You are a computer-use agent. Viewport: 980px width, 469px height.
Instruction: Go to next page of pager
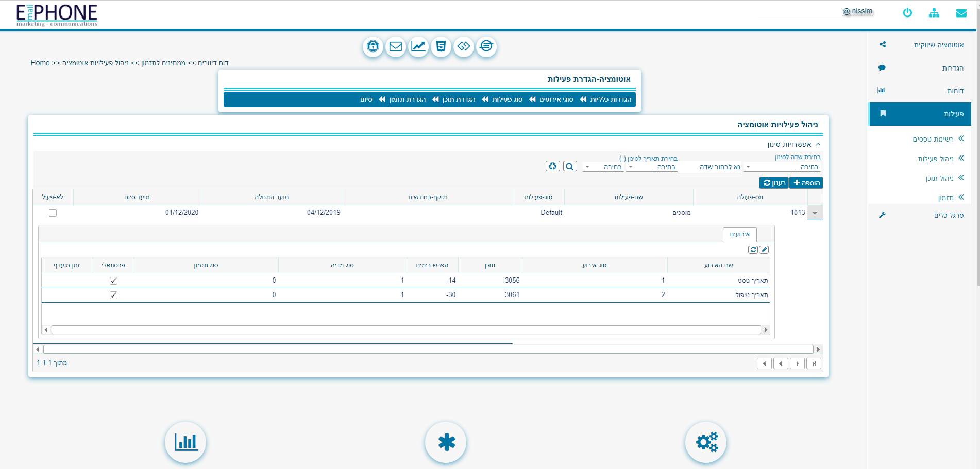click(x=797, y=363)
